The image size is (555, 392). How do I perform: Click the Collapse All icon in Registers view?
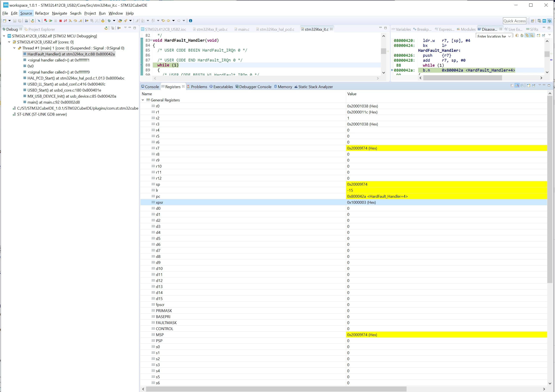click(522, 86)
